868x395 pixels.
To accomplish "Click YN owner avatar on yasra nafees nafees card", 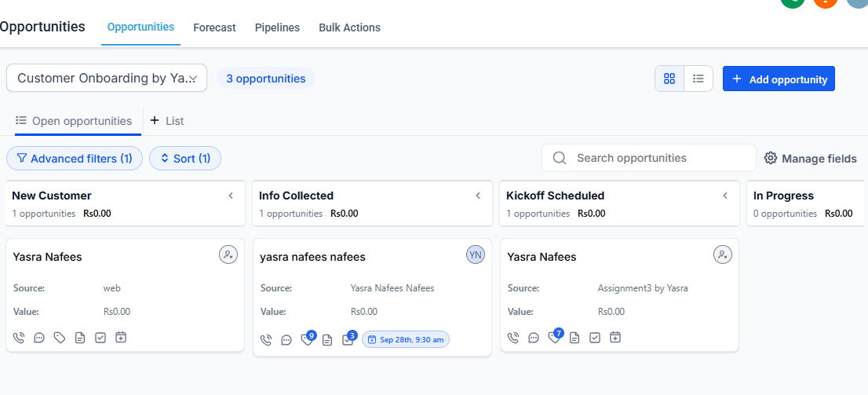I will [476, 255].
